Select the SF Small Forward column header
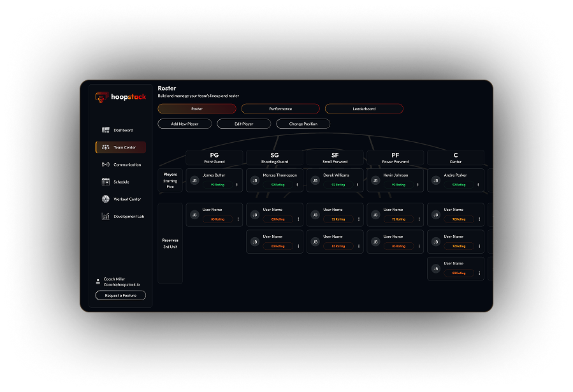 (335, 157)
